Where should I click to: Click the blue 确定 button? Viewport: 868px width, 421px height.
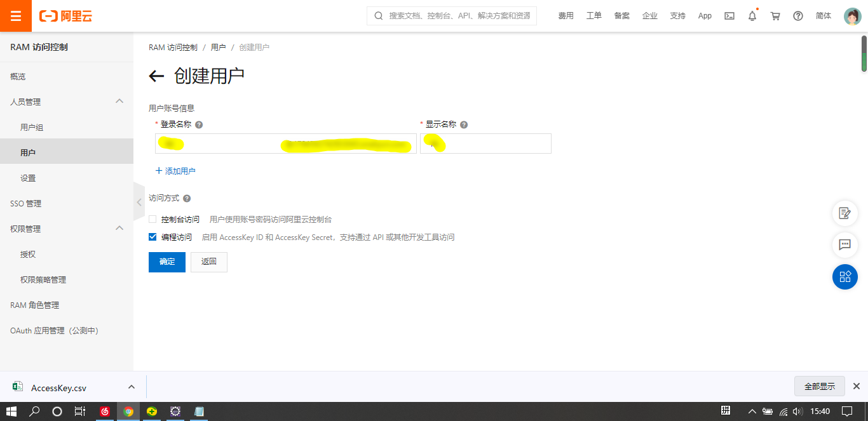point(167,262)
